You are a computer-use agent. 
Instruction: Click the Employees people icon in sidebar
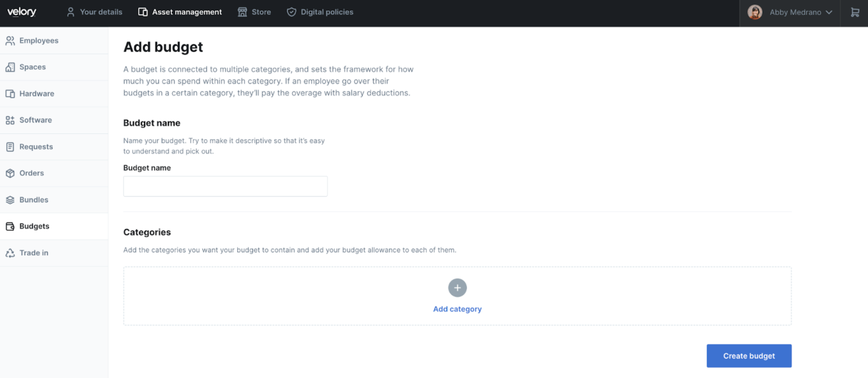click(10, 40)
